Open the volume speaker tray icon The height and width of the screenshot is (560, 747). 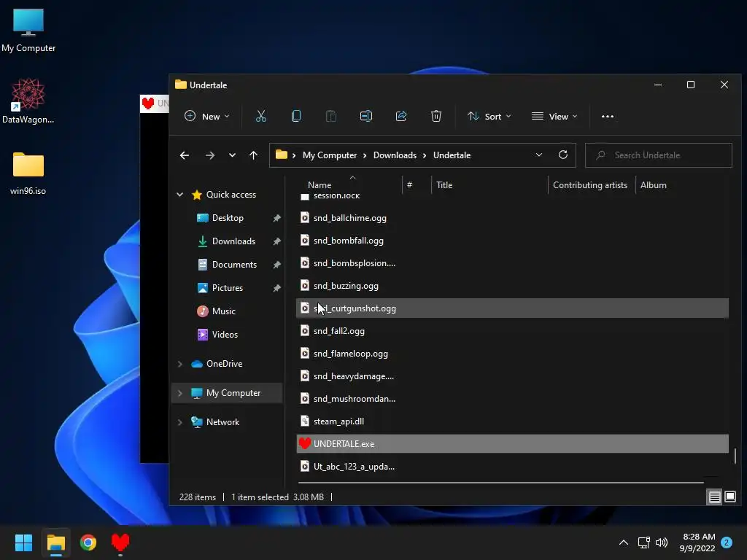pos(661,542)
